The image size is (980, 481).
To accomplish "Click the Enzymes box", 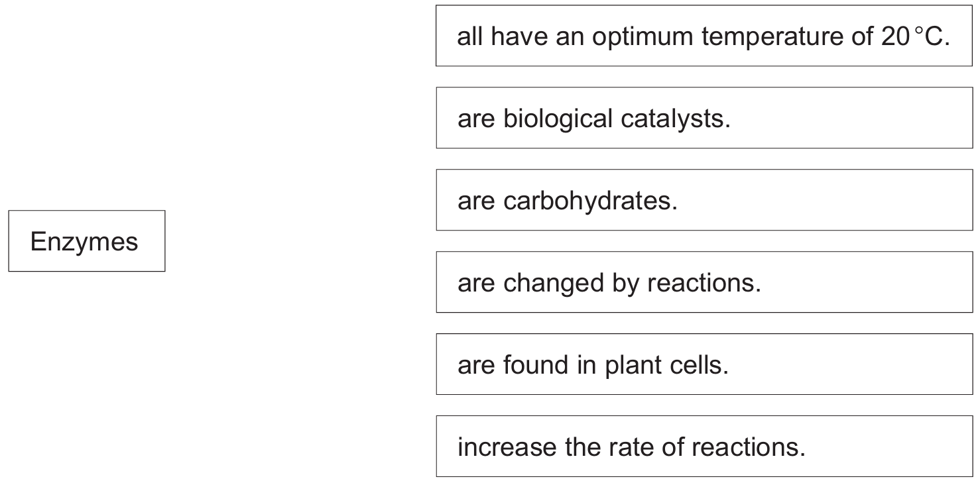I will click(x=86, y=241).
